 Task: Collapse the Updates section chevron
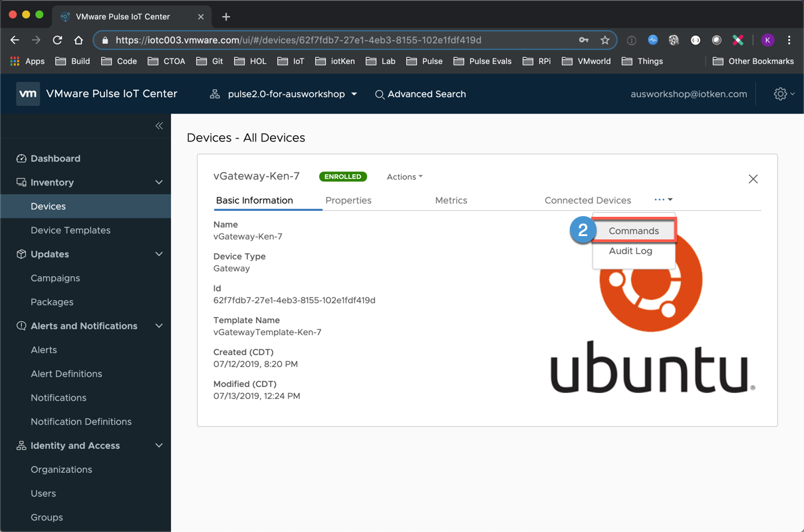159,254
